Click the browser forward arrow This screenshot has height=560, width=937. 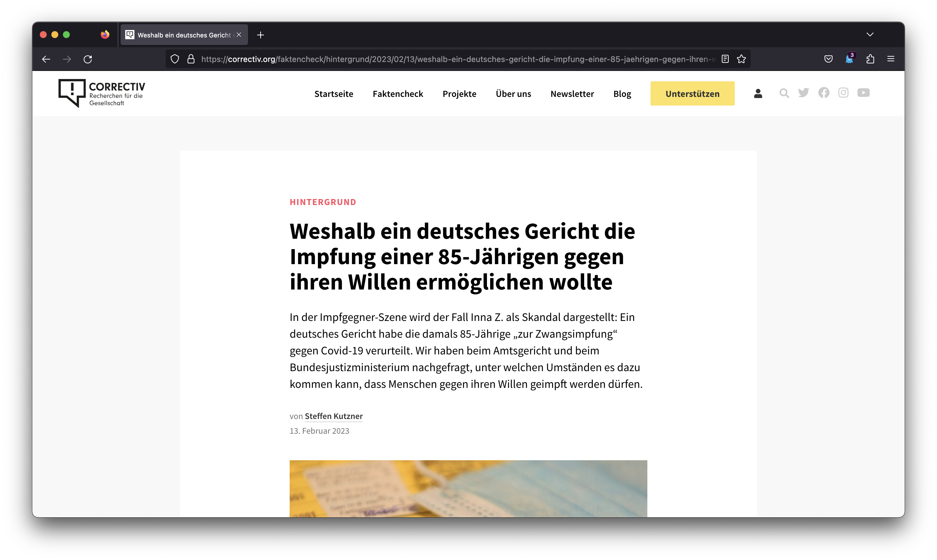[67, 59]
